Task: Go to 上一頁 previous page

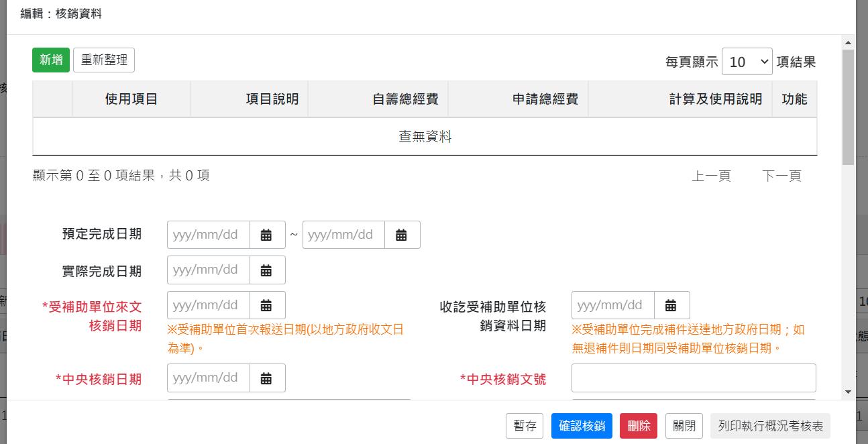Action: 712,176
